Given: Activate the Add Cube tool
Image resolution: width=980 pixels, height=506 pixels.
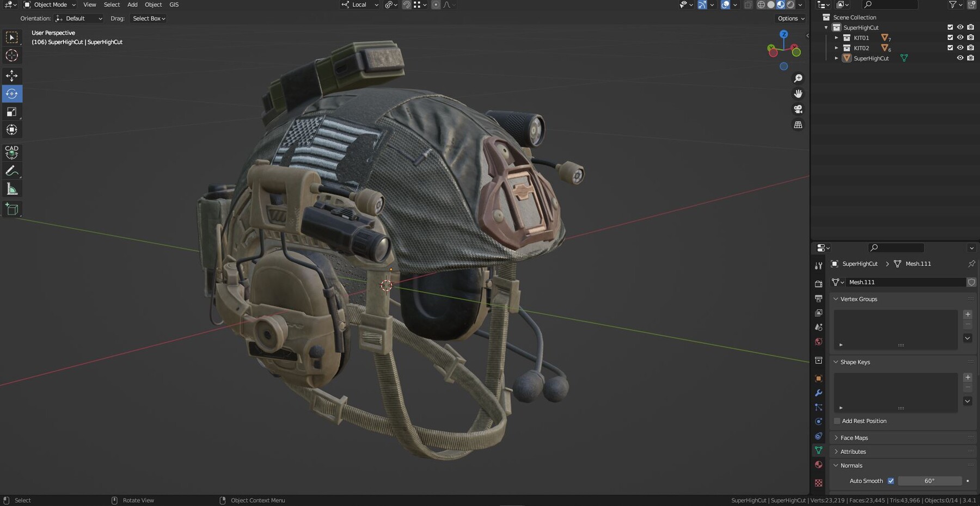Looking at the screenshot, I should pyautogui.click(x=11, y=209).
